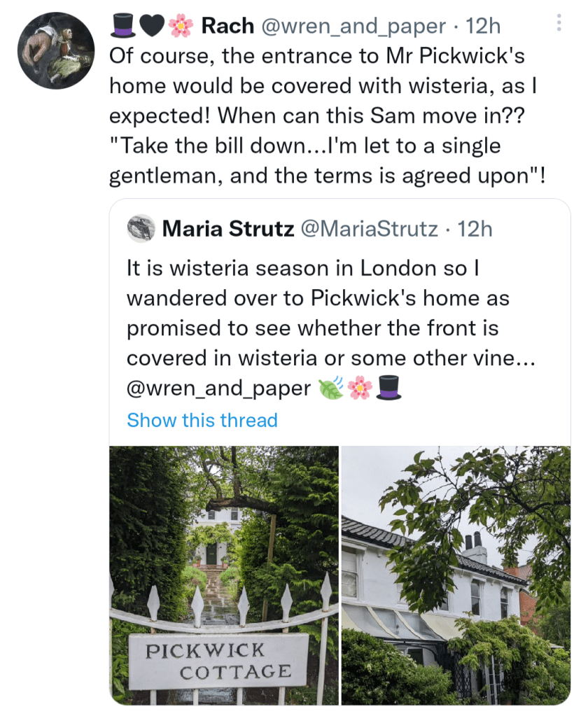588x716 pixels.
Task: Click the cherry blossom emoji in the quoted tweet
Action: point(360,388)
